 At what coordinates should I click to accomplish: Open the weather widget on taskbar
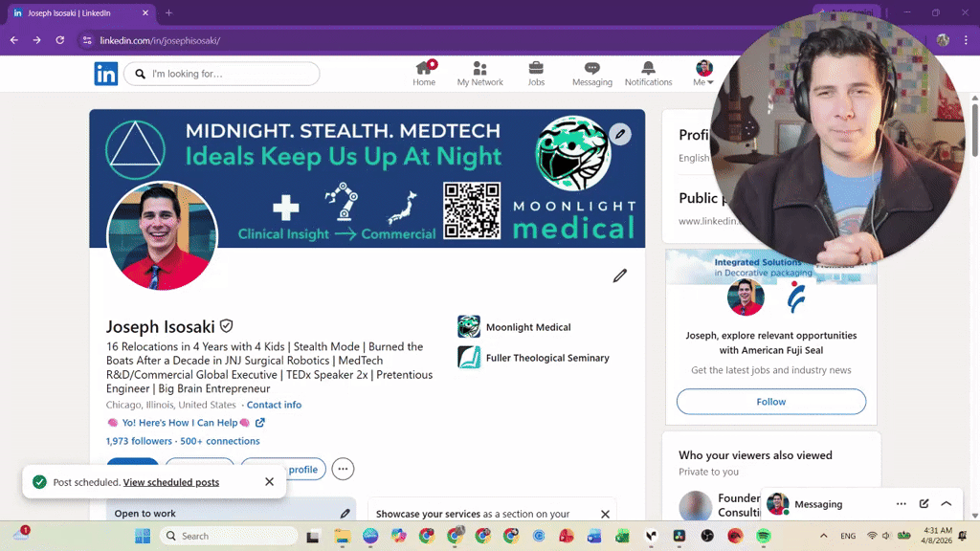coord(21,535)
